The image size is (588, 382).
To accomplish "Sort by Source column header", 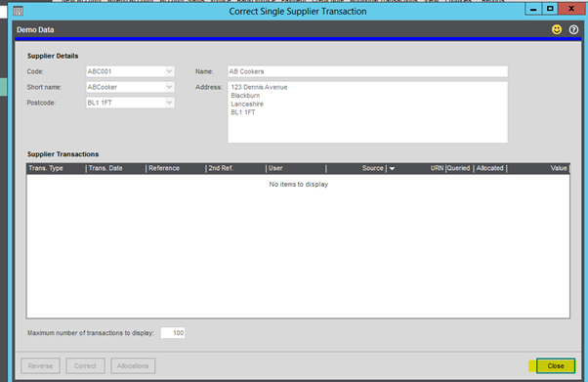I will pyautogui.click(x=357, y=168).
